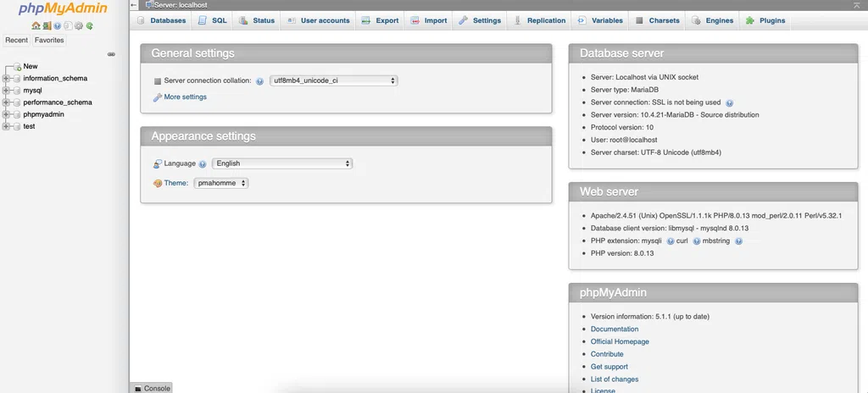Open the List of changes link
This screenshot has width=868, height=393.
(615, 379)
